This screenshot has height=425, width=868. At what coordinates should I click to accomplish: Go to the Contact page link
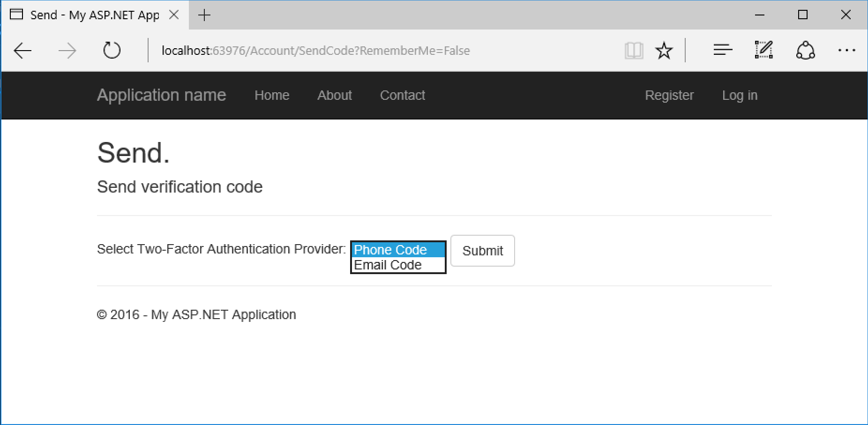[403, 95]
